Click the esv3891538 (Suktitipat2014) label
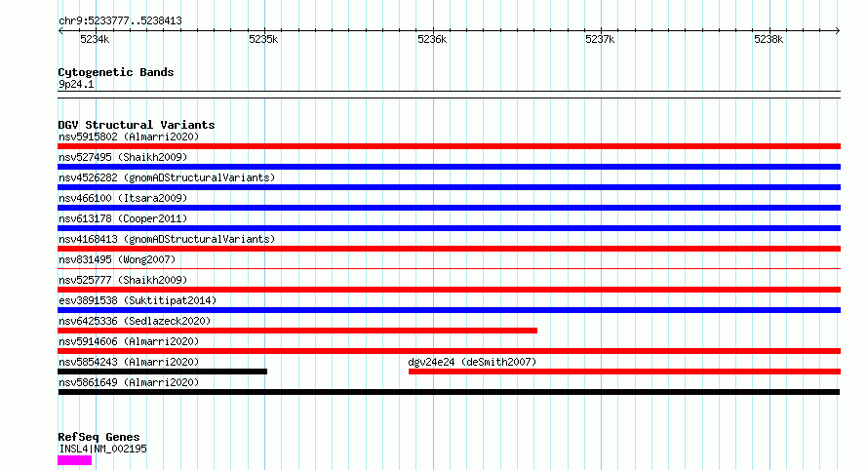Viewport: 868px width, 470px height. [138, 300]
